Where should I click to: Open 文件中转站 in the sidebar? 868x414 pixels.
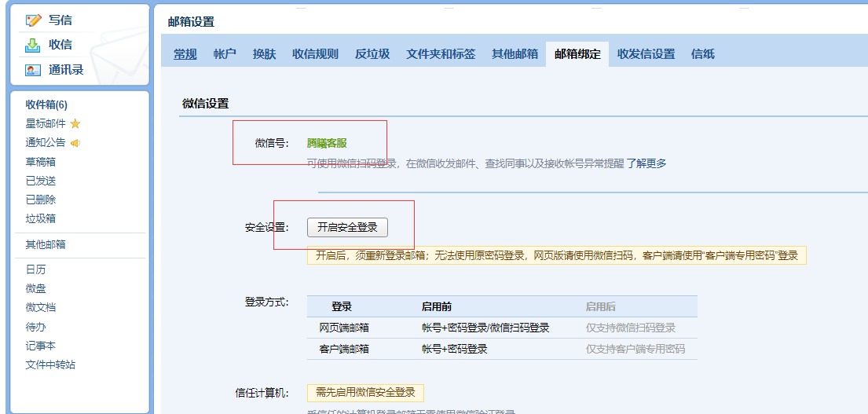coord(50,365)
